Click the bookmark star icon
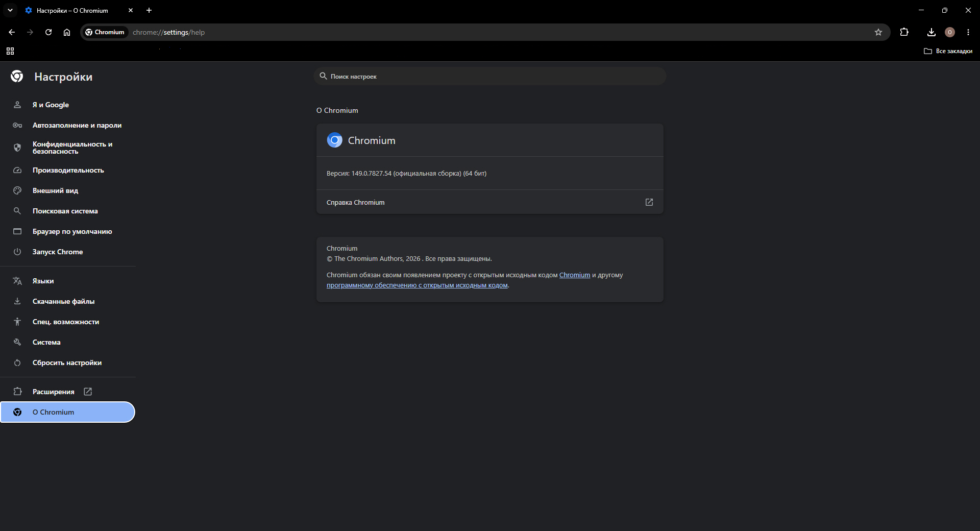Viewport: 980px width, 531px height. [x=878, y=32]
